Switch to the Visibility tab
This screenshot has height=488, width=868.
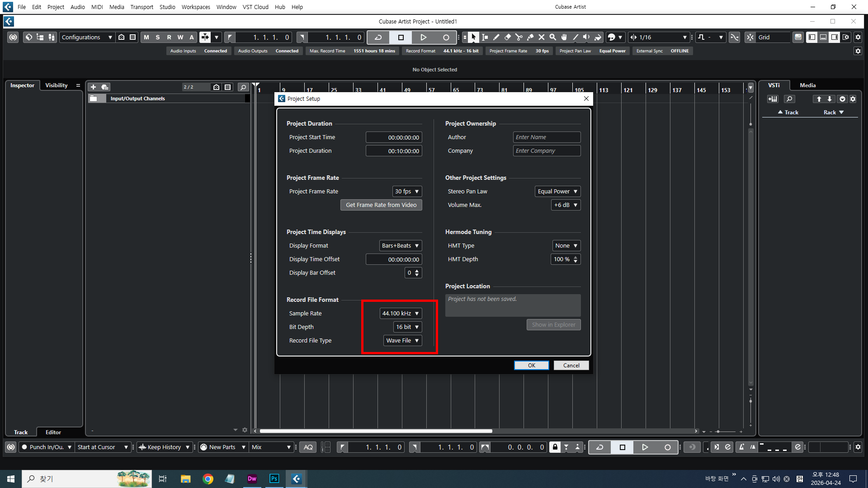pyautogui.click(x=57, y=85)
